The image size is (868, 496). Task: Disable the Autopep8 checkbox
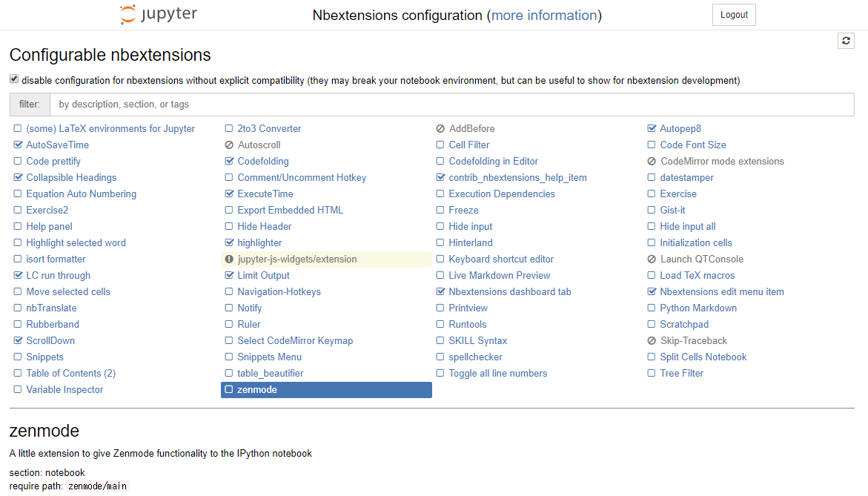[652, 128]
